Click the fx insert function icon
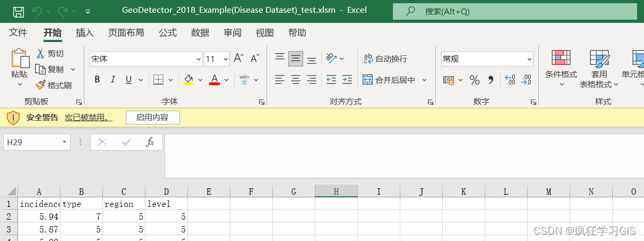644x241 pixels. tap(150, 142)
